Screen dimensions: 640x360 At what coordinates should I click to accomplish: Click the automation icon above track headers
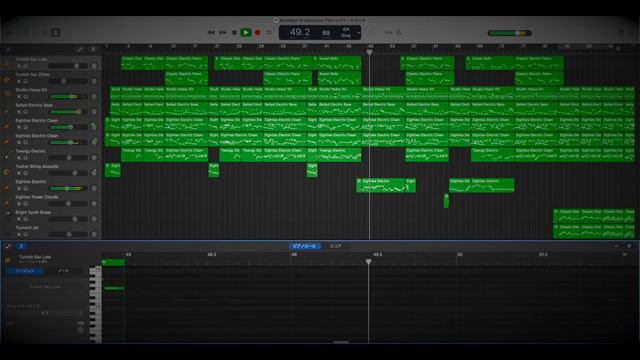coord(80,49)
